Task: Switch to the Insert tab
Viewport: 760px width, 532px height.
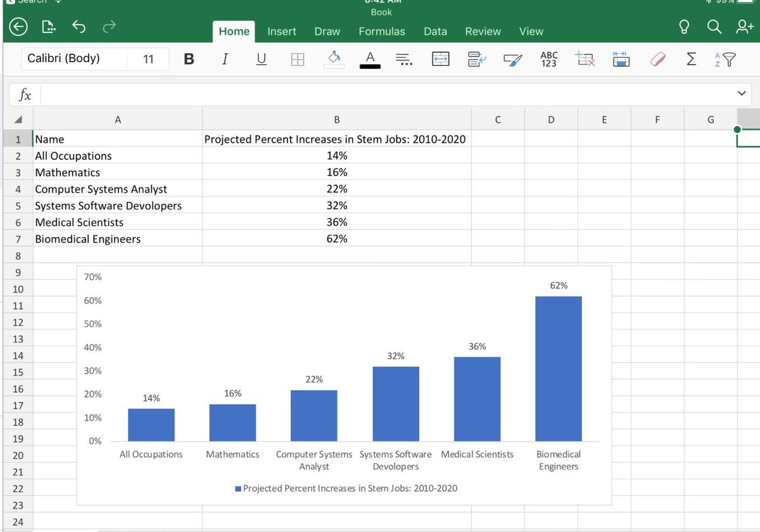Action: [x=282, y=31]
